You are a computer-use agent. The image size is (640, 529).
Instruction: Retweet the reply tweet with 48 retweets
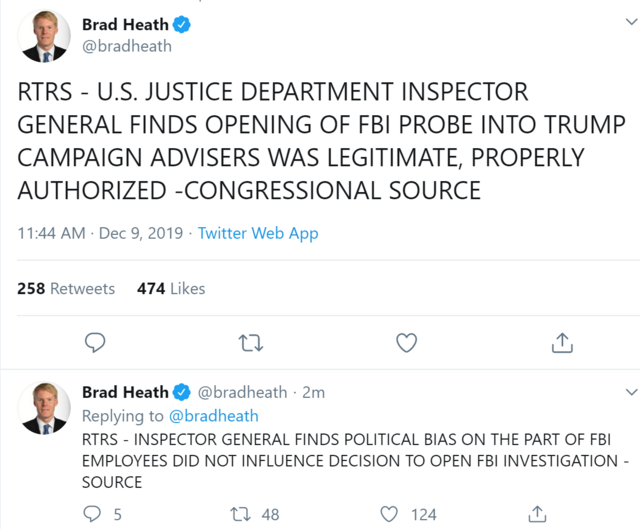click(x=241, y=514)
